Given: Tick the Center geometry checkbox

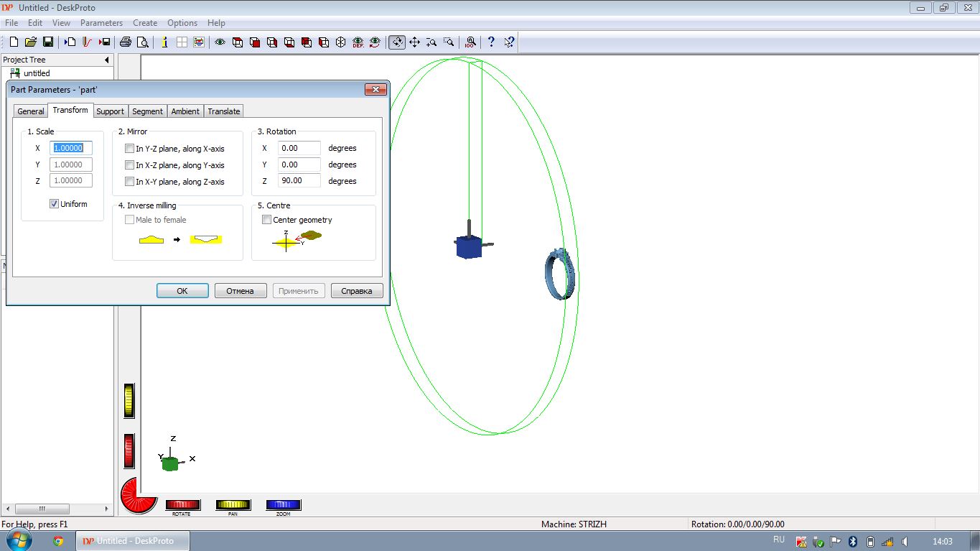Looking at the screenshot, I should [267, 220].
